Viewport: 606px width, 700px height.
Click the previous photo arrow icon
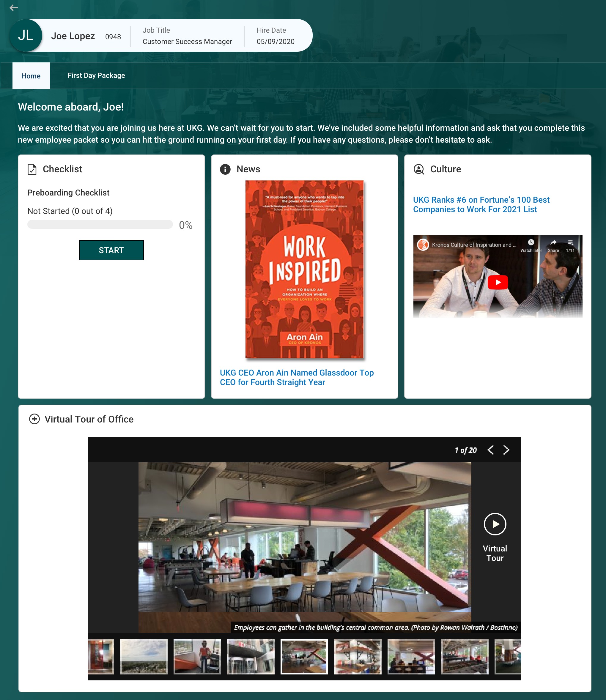(x=490, y=450)
